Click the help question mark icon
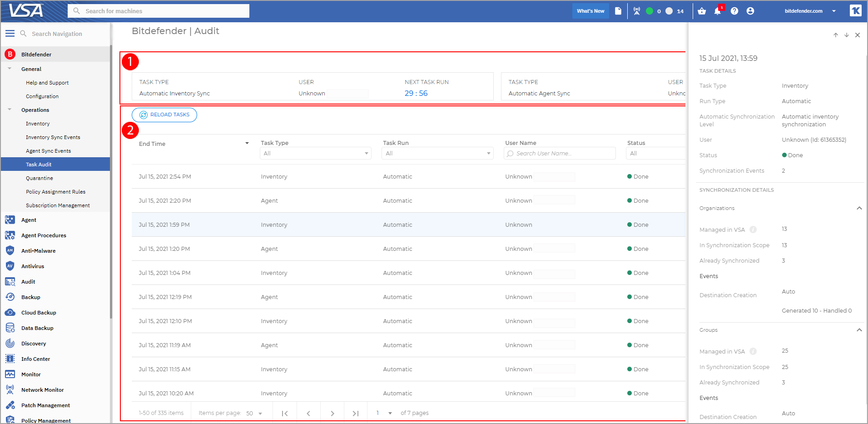The width and height of the screenshot is (868, 424). click(x=734, y=11)
